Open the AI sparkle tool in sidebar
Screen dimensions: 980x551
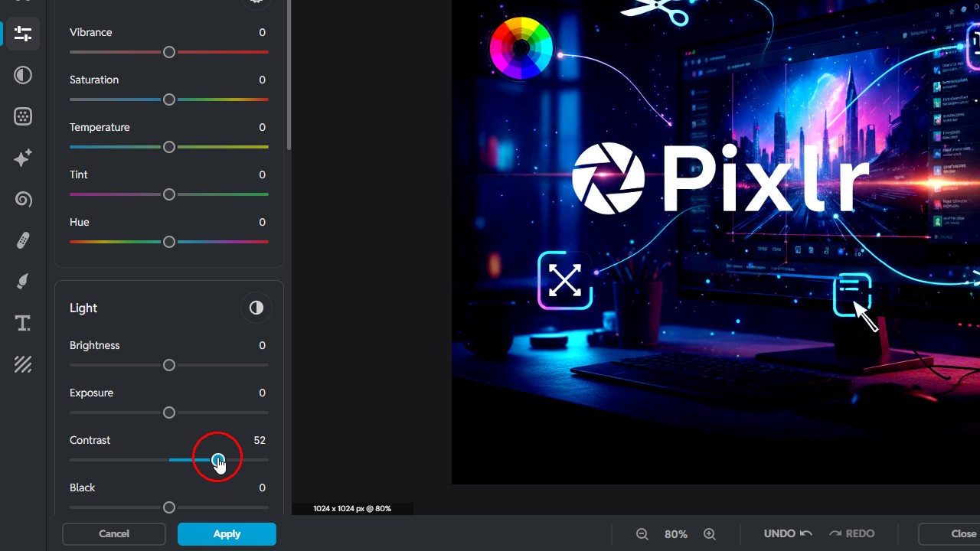[x=23, y=158]
